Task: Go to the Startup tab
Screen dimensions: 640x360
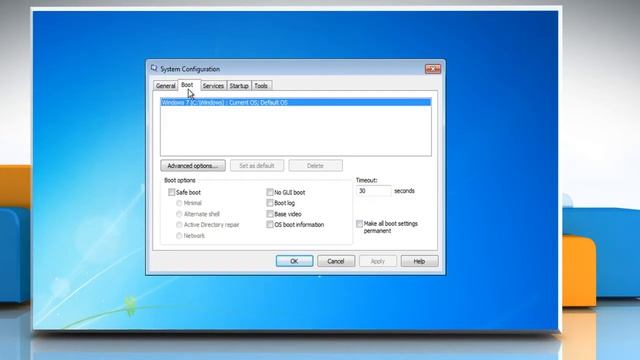Action: [239, 86]
